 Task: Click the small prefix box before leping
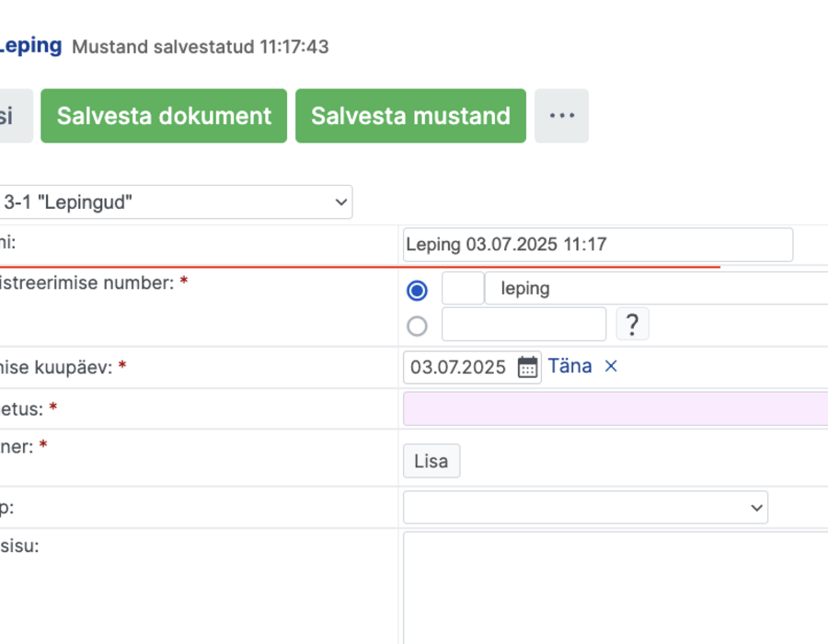[463, 288]
